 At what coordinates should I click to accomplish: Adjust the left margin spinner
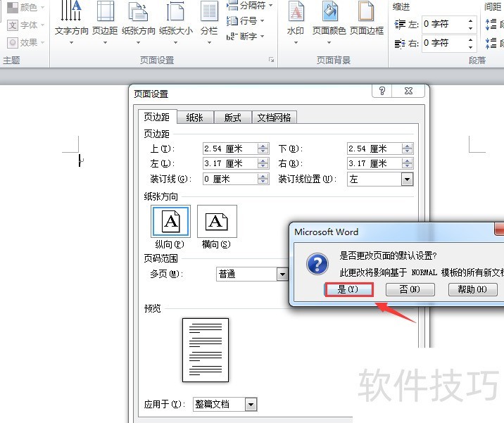point(263,163)
